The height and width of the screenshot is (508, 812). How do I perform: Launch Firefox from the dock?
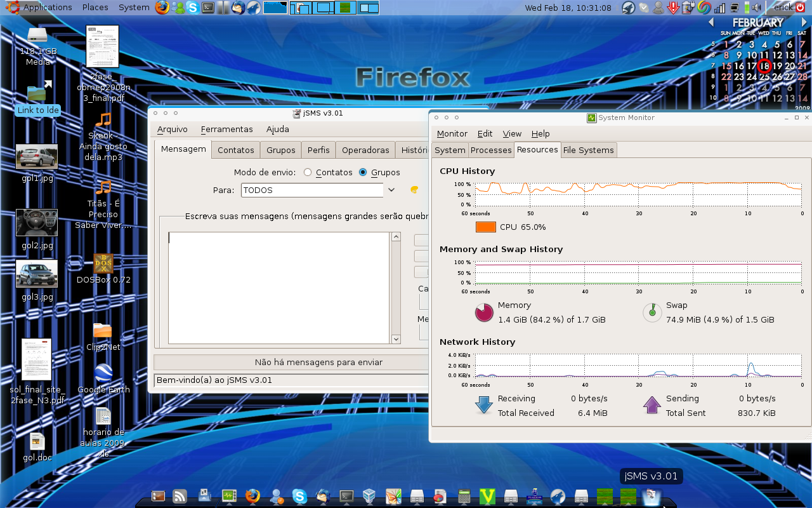[252, 496]
